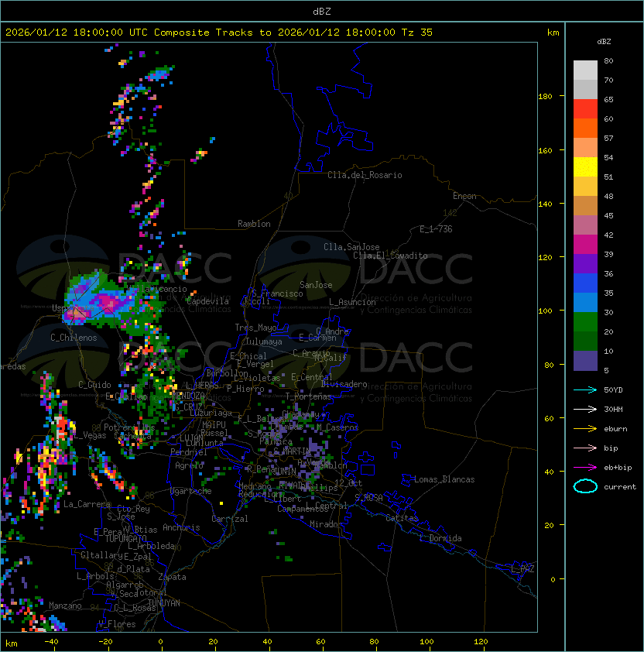Click the 'Mirador' map label
644x652 pixels.
click(326, 524)
